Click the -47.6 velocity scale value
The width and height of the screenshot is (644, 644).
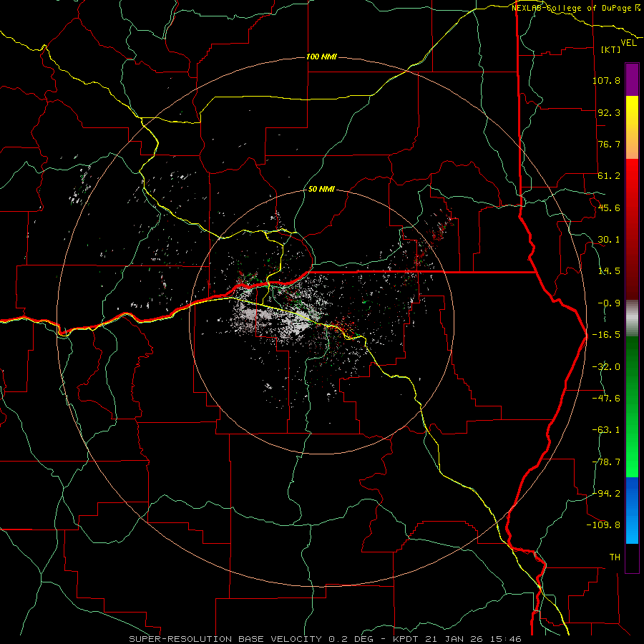pos(606,399)
